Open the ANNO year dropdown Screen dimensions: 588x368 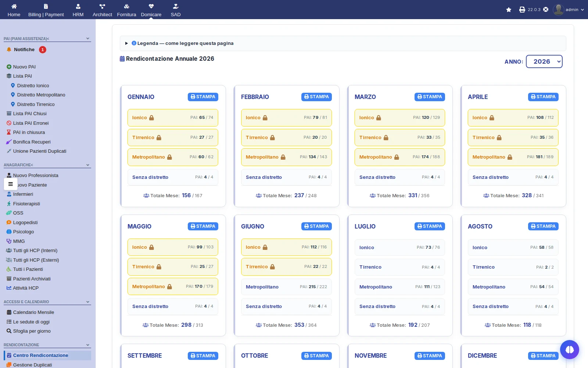(544, 61)
